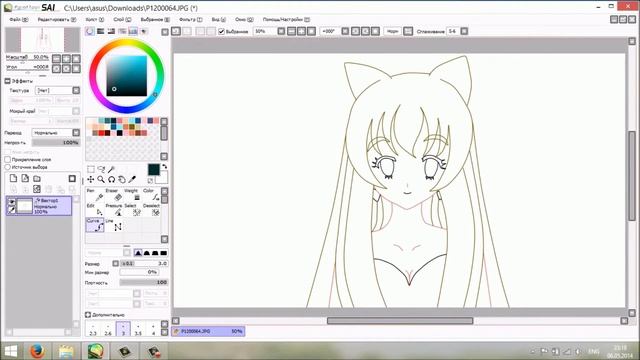Activate the Zoom magnifier tool
Image resolution: width=640 pixels, height=360 pixels.
101,179
